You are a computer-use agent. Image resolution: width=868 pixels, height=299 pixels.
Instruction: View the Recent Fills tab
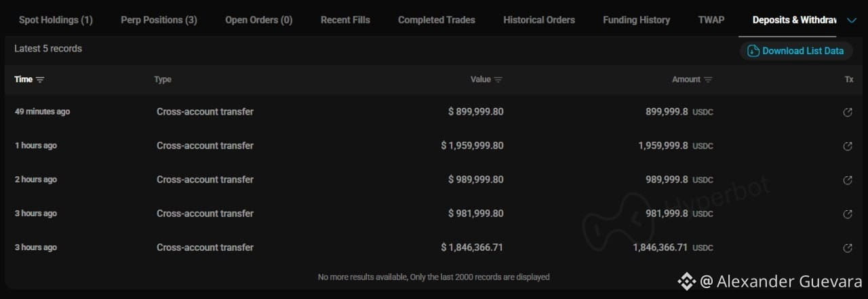[345, 20]
